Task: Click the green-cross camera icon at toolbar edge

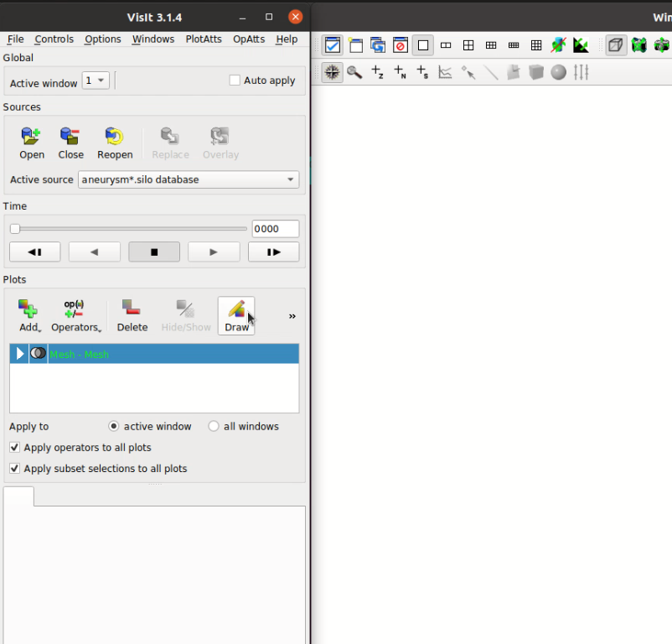Action: 662,45
